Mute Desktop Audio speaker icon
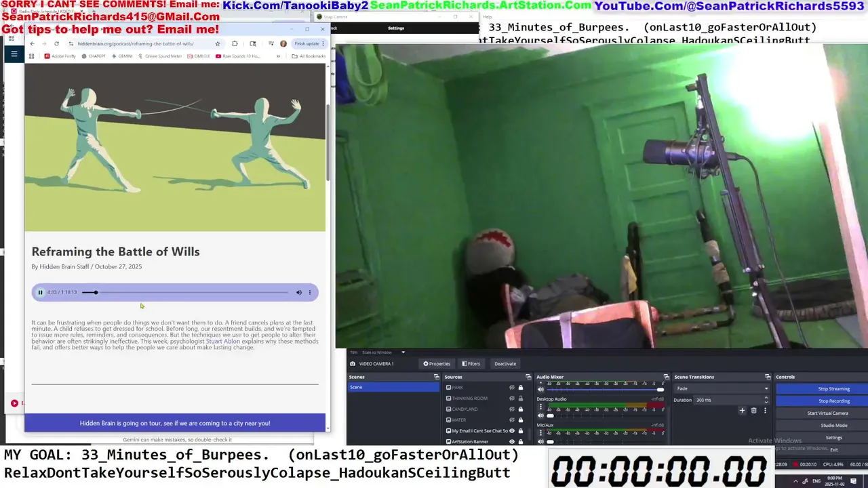Screen dimensions: 868x488 540,415
